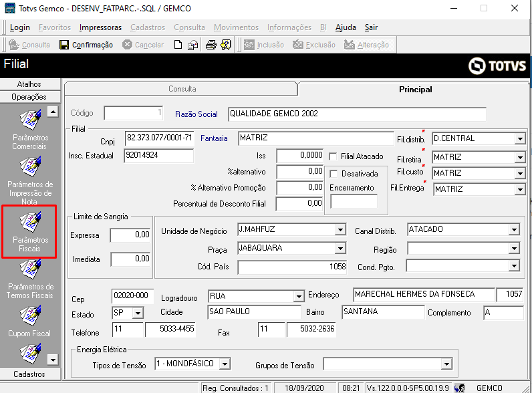Expand Grupos de Tensão dropdown
This screenshot has width=532, height=393.
point(446,364)
